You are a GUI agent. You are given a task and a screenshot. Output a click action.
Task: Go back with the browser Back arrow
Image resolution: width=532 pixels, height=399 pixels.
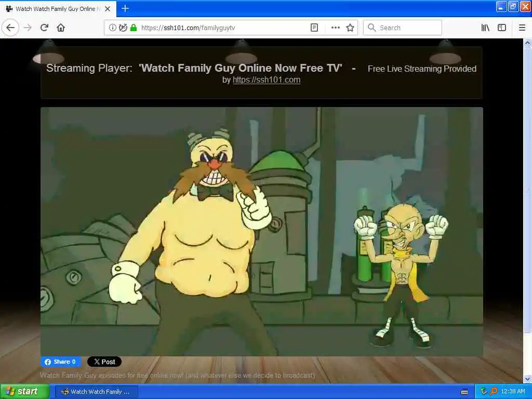[10, 28]
